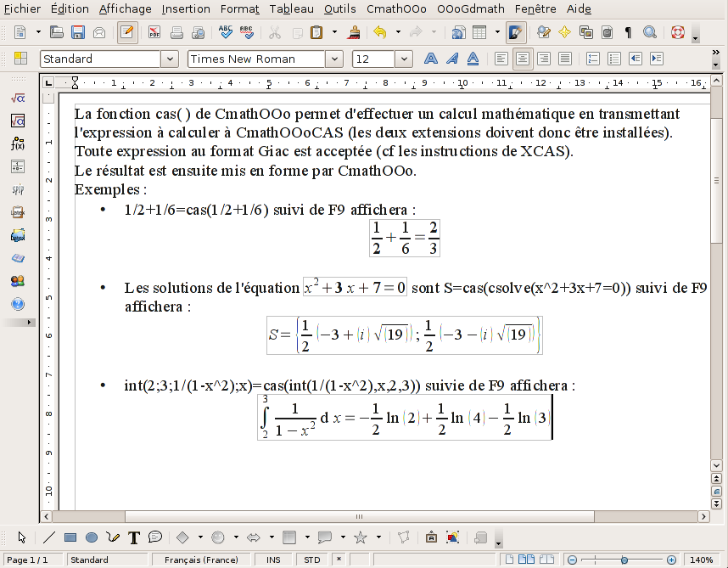Click the CmathOOo square root formula icon
This screenshot has width=728, height=568.
pos(18,98)
